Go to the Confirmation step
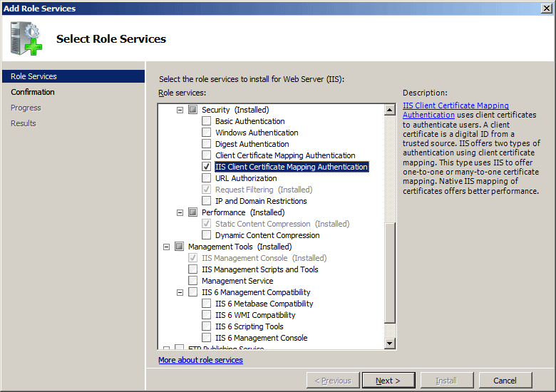The height and width of the screenshot is (392, 556). [x=33, y=92]
